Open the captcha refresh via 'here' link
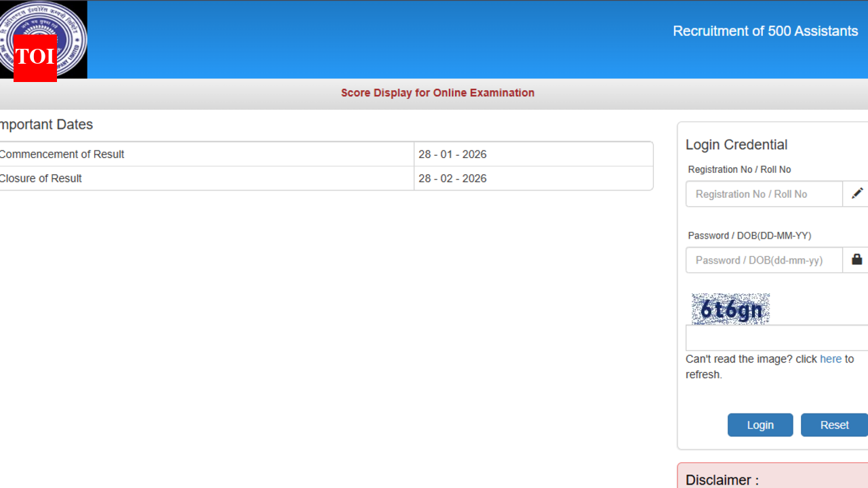This screenshot has width=868, height=488. tap(831, 359)
